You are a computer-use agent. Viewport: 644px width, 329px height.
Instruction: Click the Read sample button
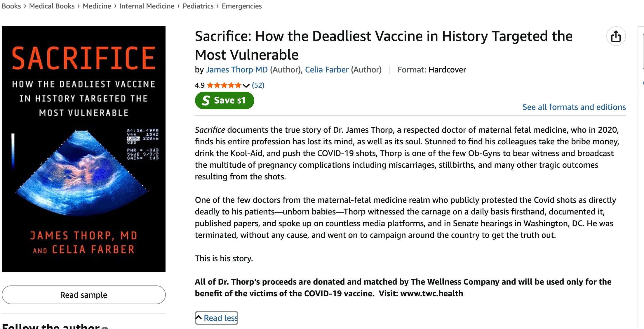[x=84, y=295]
